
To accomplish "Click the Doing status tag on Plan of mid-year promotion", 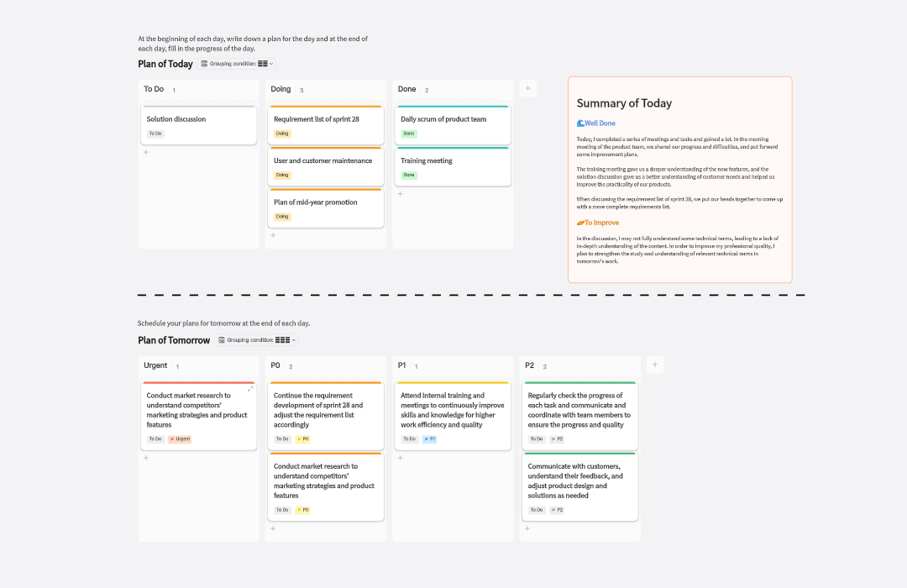I will pyautogui.click(x=282, y=217).
